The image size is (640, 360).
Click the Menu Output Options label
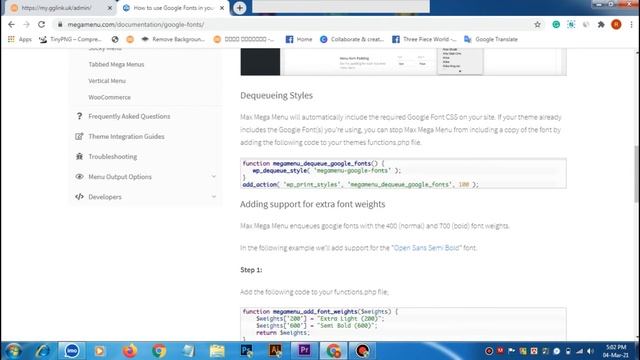120,177
